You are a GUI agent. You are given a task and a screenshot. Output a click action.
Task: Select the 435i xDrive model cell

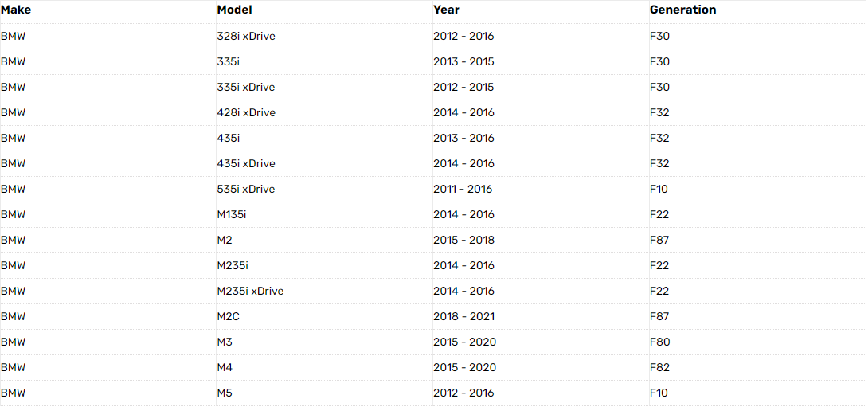point(246,163)
